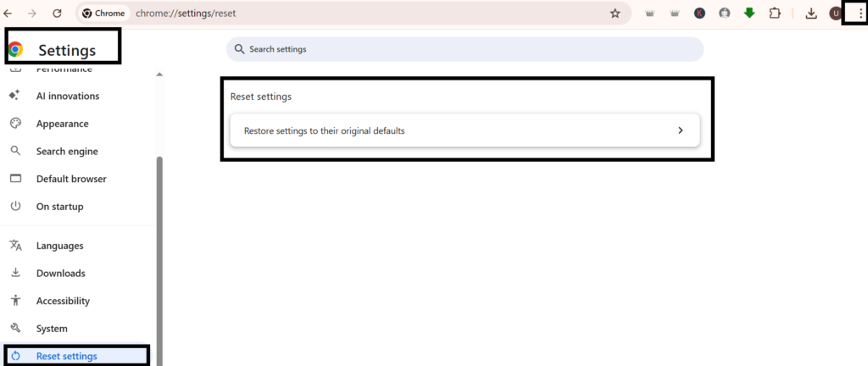The height and width of the screenshot is (366, 868).
Task: Select Reset settings in the sidebar
Action: [76, 356]
